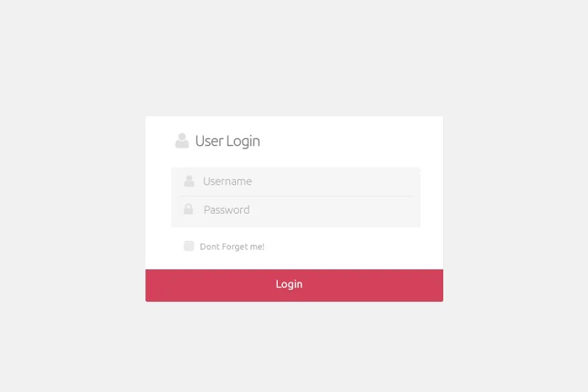Click the Username placeholder text
This screenshot has width=588, height=392.
pos(227,181)
